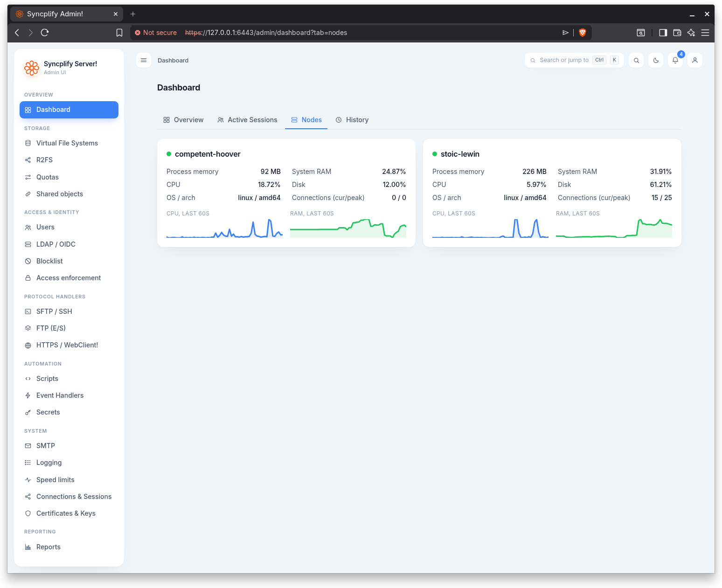This screenshot has height=588, width=722.
Task: Click competent-hoover CPU sparkline chart
Action: pyautogui.click(x=224, y=228)
